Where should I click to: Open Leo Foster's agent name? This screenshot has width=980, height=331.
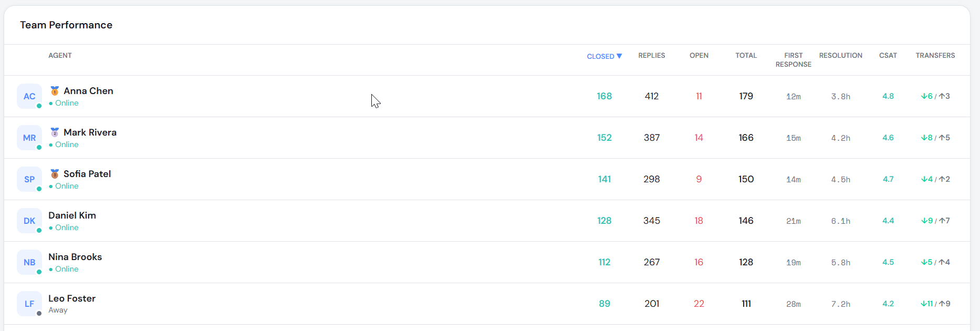[72, 298]
